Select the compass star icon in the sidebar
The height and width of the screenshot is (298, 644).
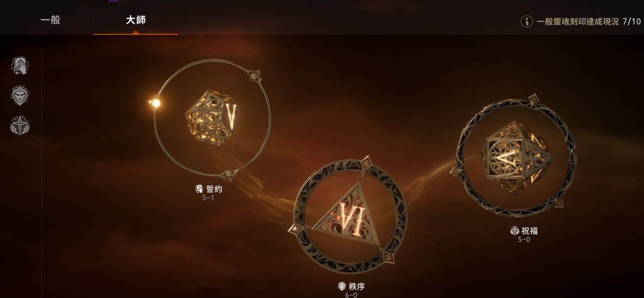tap(20, 125)
